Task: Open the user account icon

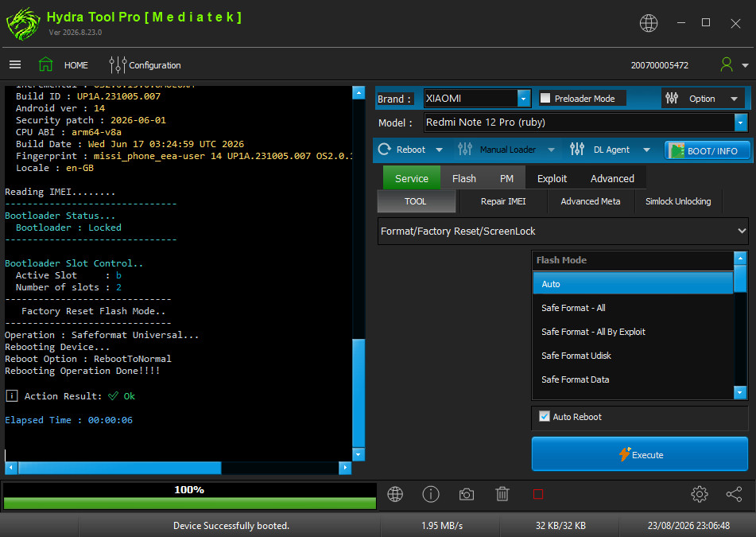Action: (726, 64)
